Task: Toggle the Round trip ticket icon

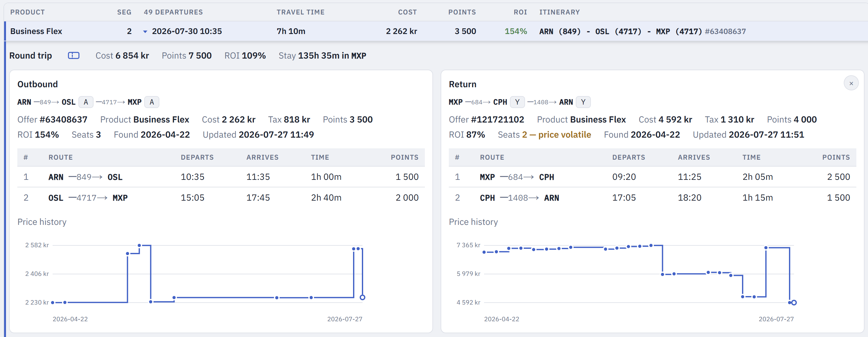Action: tap(73, 56)
